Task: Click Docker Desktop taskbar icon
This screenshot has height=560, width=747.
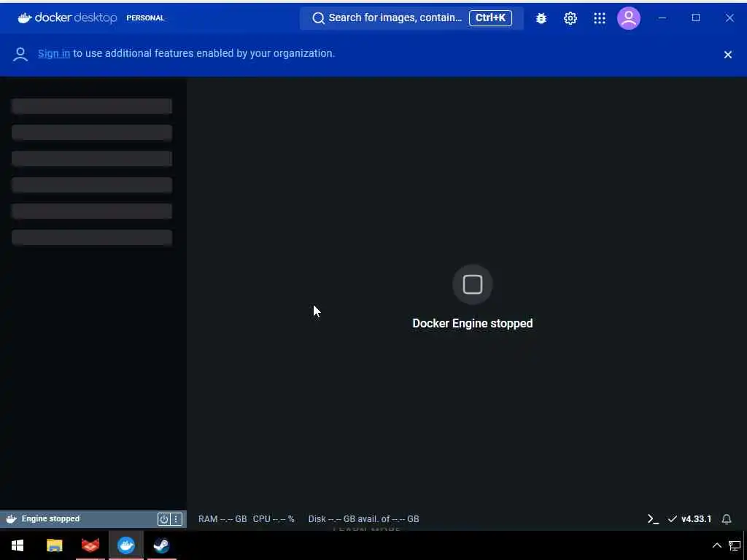Action: [126, 545]
